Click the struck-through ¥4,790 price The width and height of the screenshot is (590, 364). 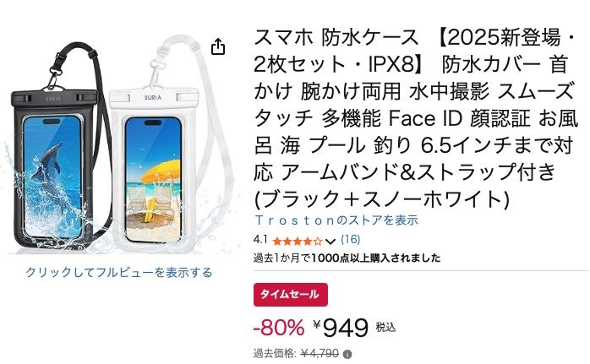coord(320,354)
